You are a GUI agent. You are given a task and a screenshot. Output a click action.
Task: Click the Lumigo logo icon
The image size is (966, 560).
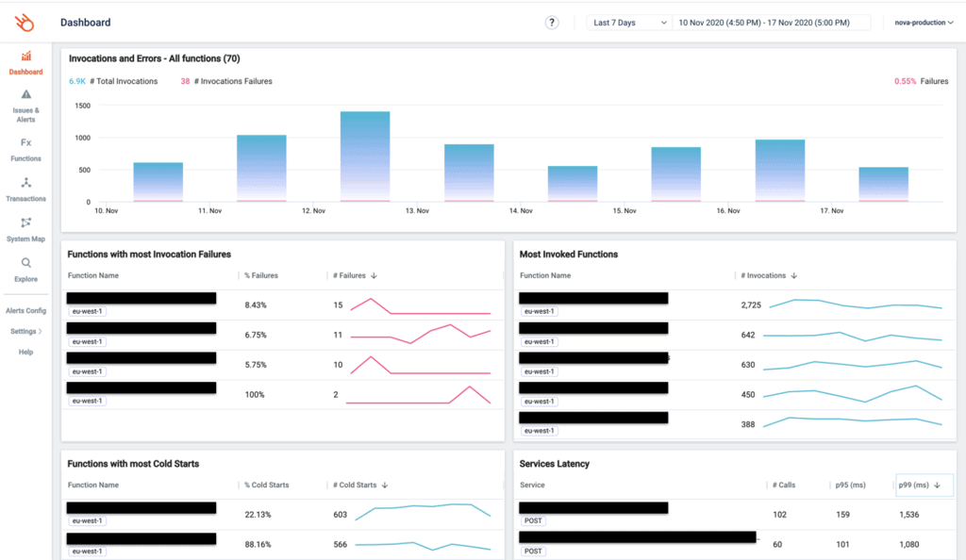(25, 22)
